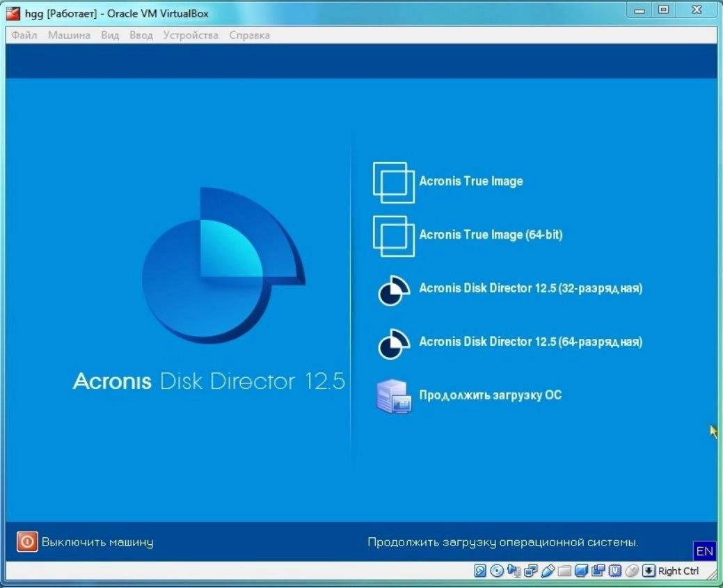Click network adapters icon in status bar
Image resolution: width=723 pixels, height=588 pixels.
click(x=531, y=571)
